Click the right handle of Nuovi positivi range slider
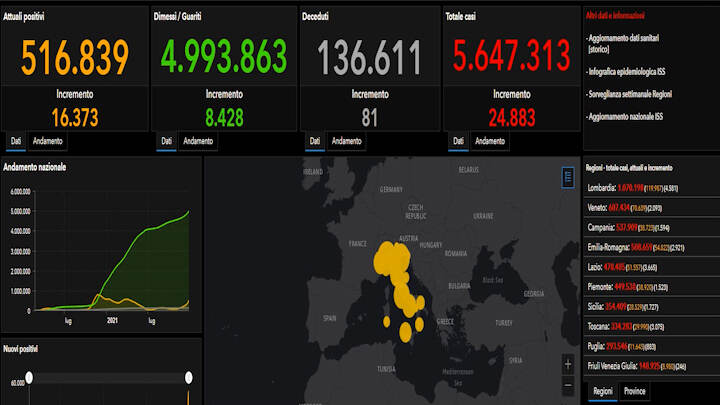Viewport: 720px width, 405px height. [x=189, y=376]
